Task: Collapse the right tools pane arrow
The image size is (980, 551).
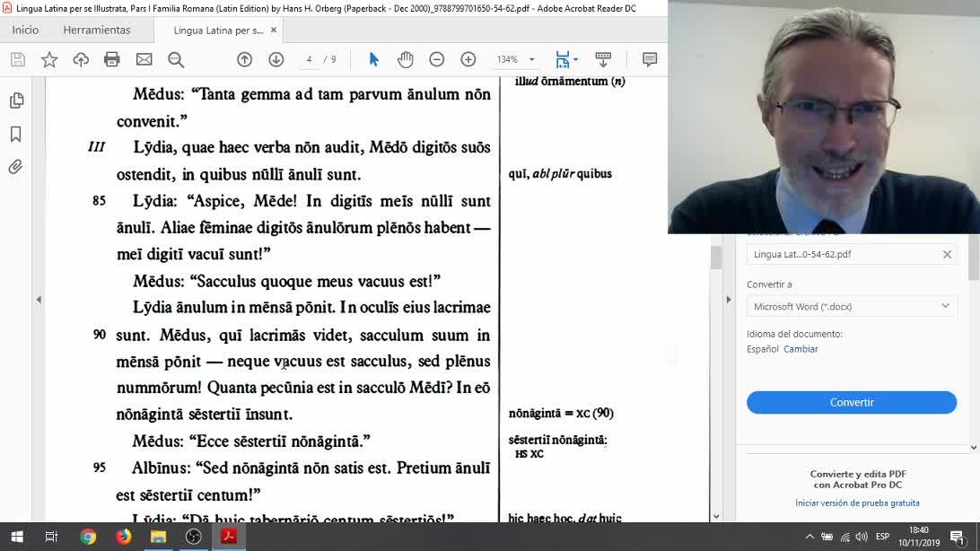Action: [x=728, y=300]
